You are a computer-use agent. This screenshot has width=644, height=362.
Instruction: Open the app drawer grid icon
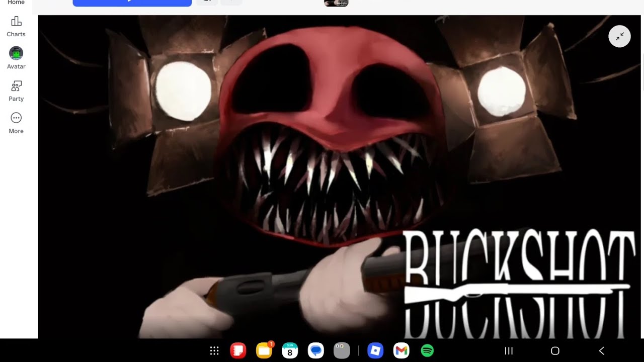[x=214, y=351]
